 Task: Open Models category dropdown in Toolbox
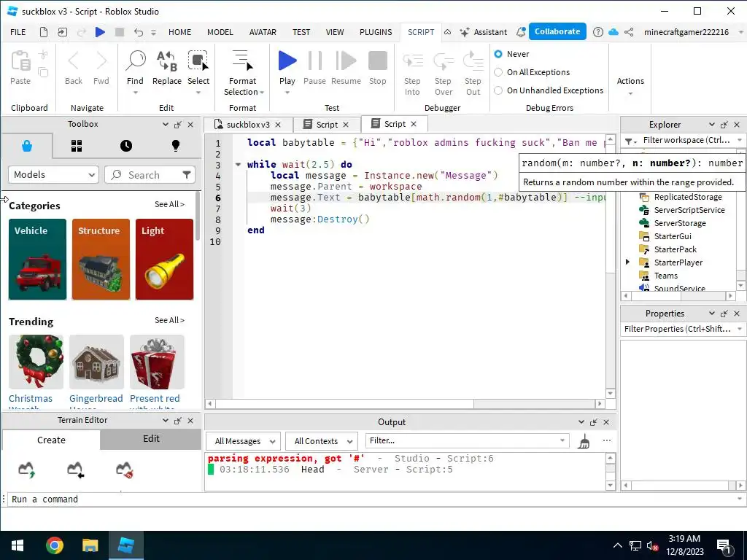(x=53, y=175)
